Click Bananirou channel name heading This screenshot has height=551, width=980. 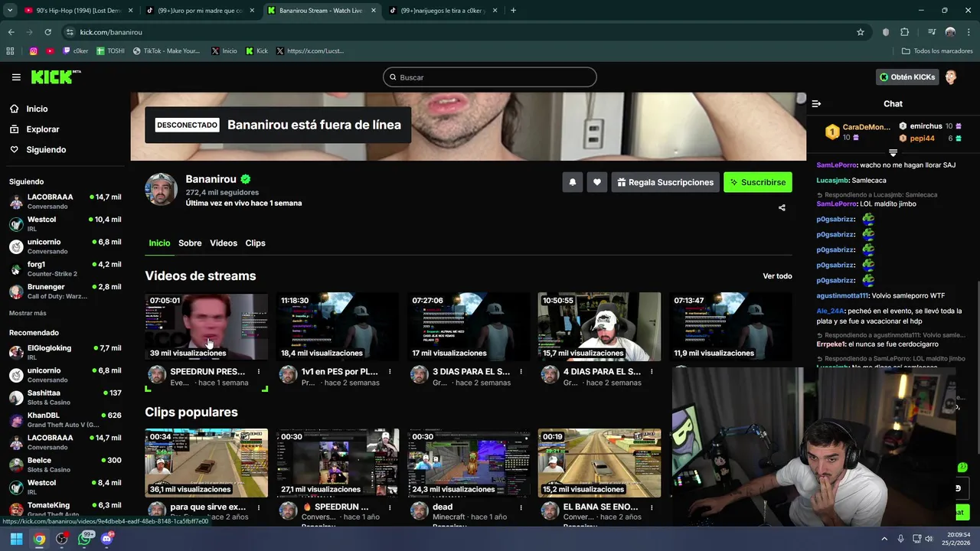(x=211, y=179)
